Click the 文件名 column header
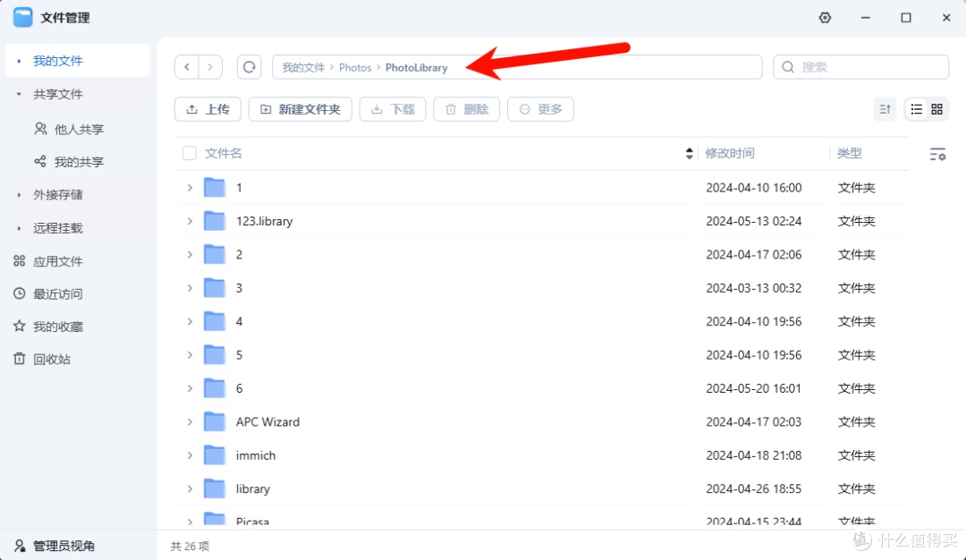Viewport: 966px width, 560px height. pos(223,153)
